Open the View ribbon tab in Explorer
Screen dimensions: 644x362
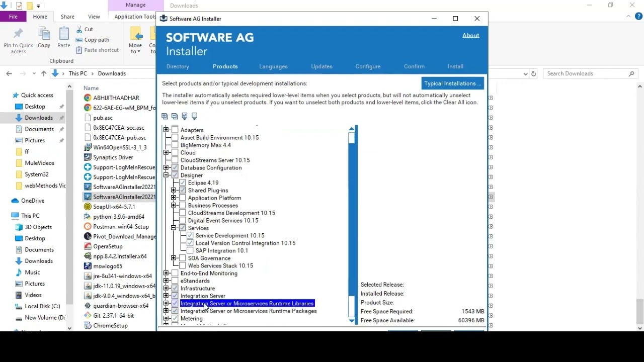click(x=94, y=17)
